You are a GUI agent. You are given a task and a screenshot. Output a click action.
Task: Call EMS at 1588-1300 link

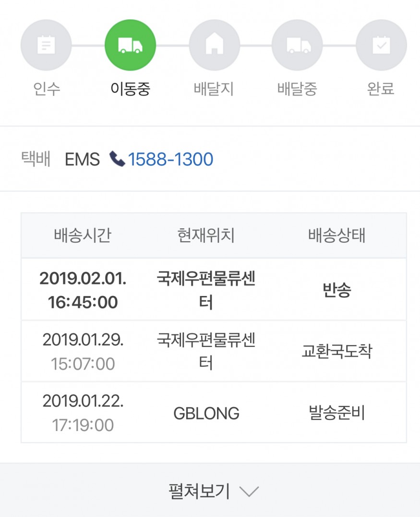(170, 159)
